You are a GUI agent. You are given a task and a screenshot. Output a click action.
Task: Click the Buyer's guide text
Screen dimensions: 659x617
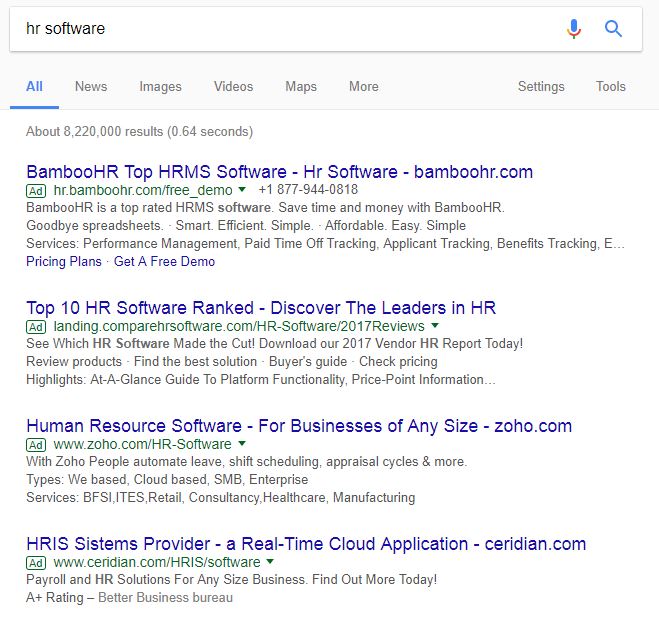[x=308, y=361]
